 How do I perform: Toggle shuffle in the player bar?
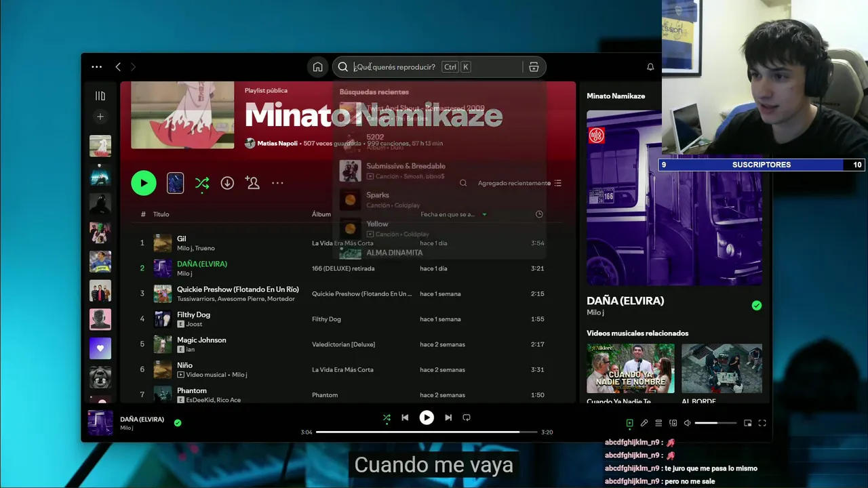tap(387, 418)
